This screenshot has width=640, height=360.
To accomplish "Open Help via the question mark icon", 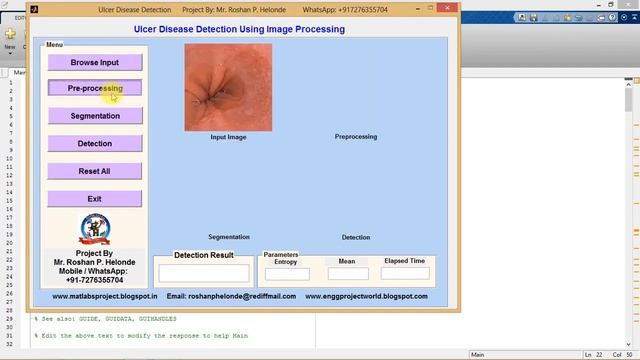I will pos(612,18).
